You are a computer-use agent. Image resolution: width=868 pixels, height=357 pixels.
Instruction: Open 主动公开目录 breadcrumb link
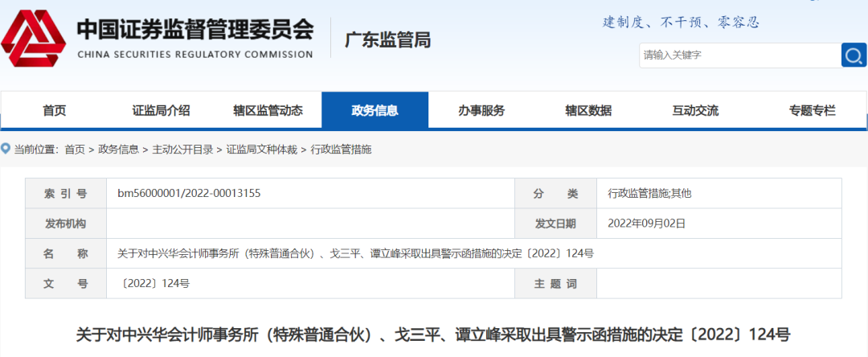coord(182,150)
